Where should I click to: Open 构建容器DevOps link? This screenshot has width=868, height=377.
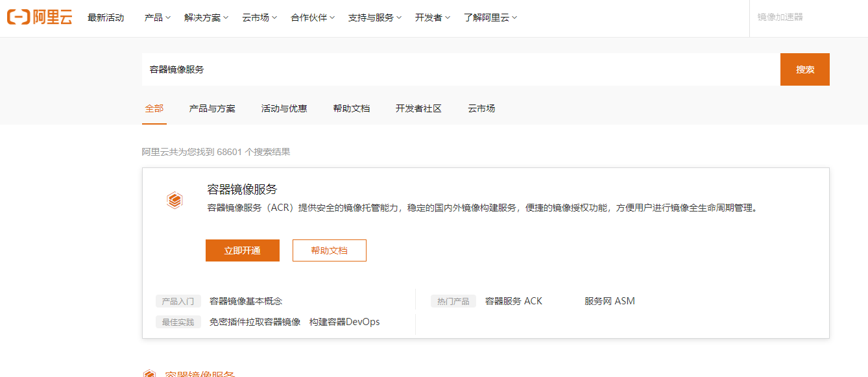tap(344, 322)
